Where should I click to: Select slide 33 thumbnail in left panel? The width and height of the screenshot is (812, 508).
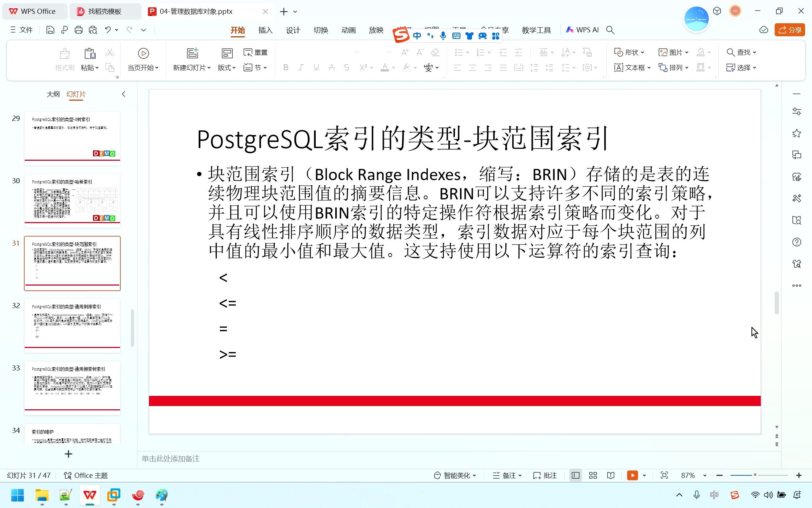click(72, 388)
